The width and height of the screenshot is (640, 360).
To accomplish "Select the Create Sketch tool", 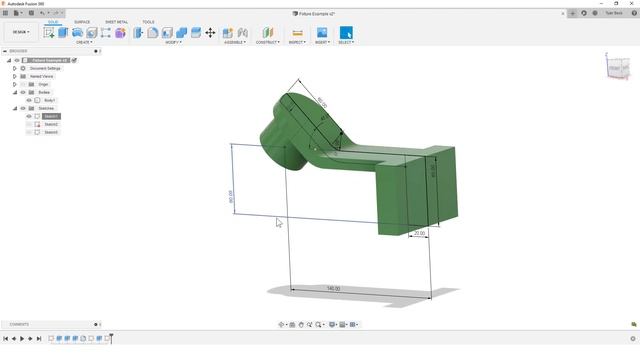I will [49, 33].
